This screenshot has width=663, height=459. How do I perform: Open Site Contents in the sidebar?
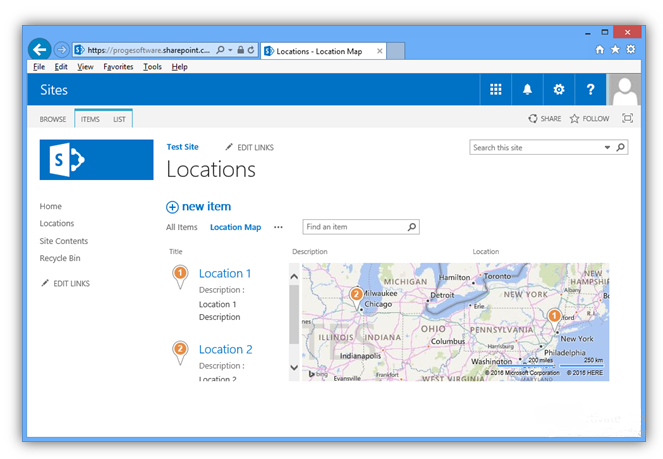[64, 241]
